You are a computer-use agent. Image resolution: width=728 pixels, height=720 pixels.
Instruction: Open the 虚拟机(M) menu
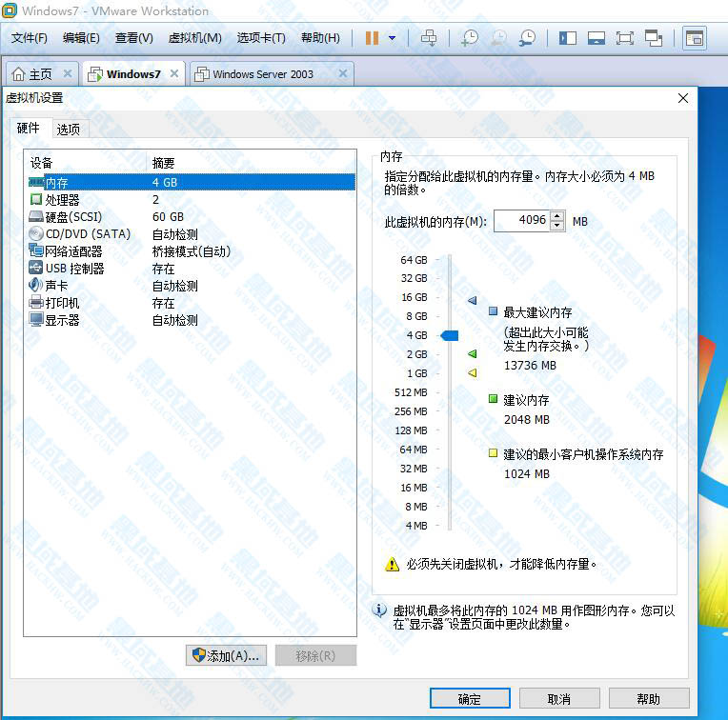tap(195, 38)
